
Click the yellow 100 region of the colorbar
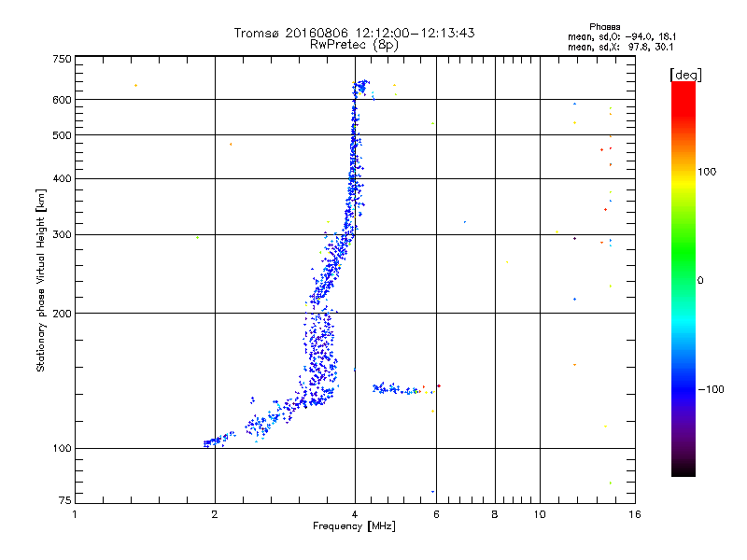684,173
